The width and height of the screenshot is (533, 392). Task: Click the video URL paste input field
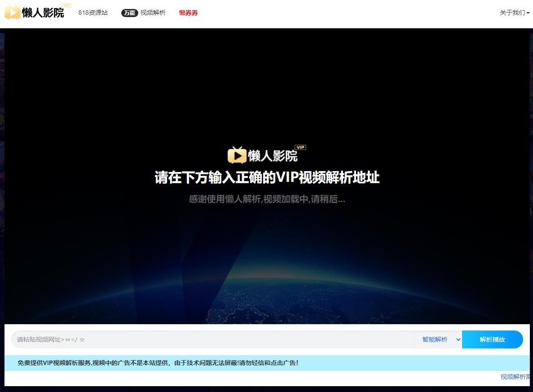coord(180,339)
